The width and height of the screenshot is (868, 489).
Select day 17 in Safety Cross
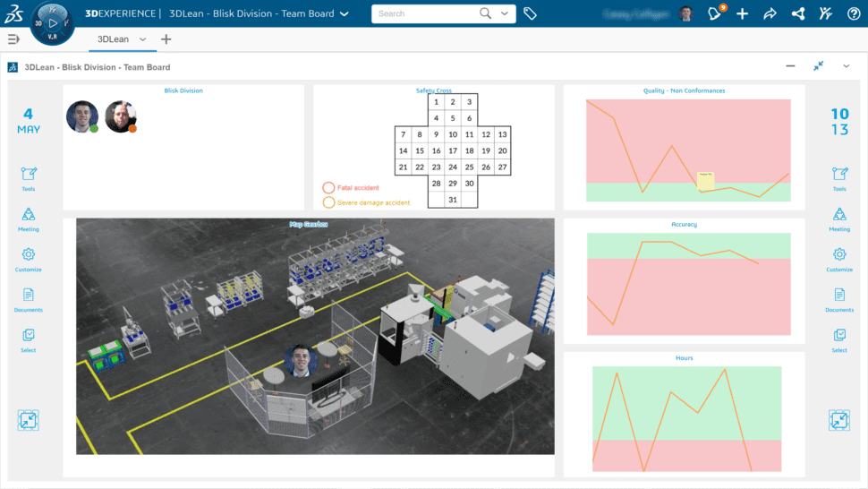pos(453,150)
